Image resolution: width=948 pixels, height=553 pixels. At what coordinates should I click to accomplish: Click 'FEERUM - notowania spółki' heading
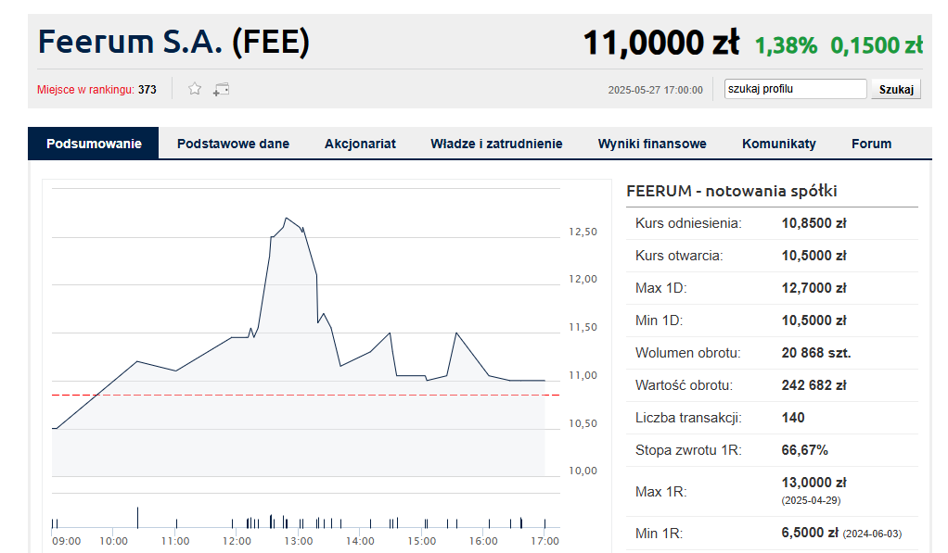click(x=732, y=191)
